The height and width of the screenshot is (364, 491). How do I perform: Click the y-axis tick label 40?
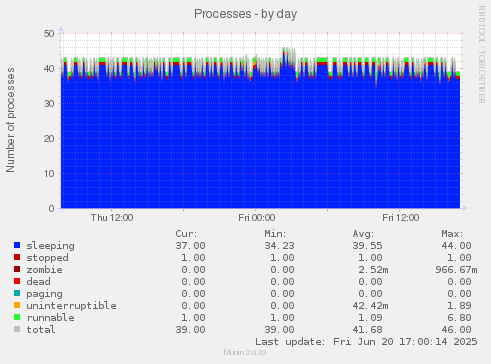point(49,68)
